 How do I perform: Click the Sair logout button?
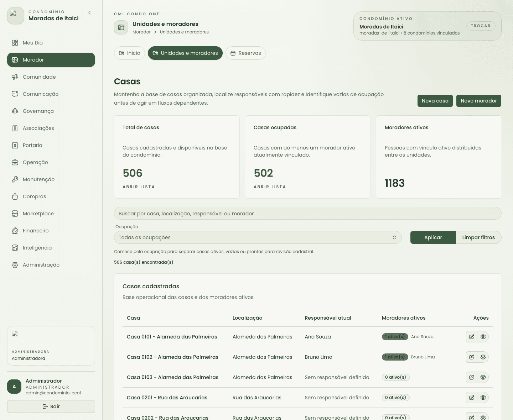(x=51, y=406)
